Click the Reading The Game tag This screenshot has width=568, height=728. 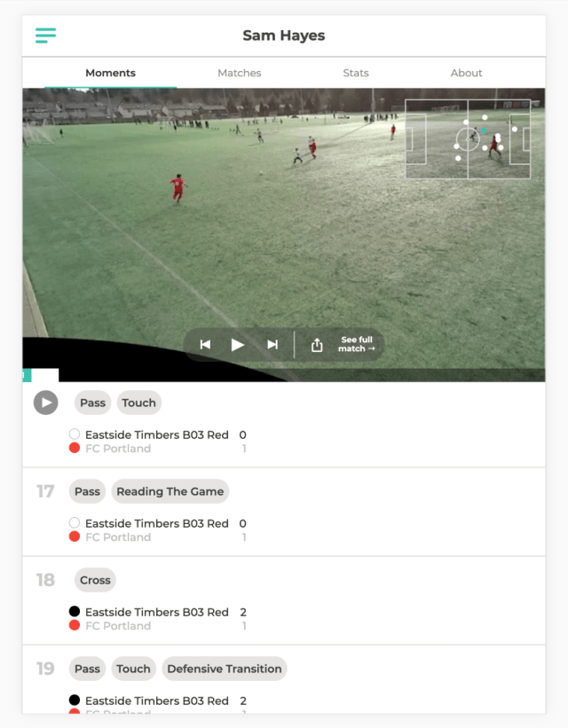[170, 491]
